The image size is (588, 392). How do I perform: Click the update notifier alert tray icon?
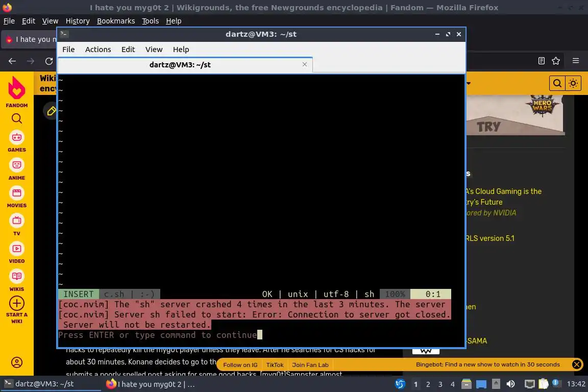pos(556,383)
